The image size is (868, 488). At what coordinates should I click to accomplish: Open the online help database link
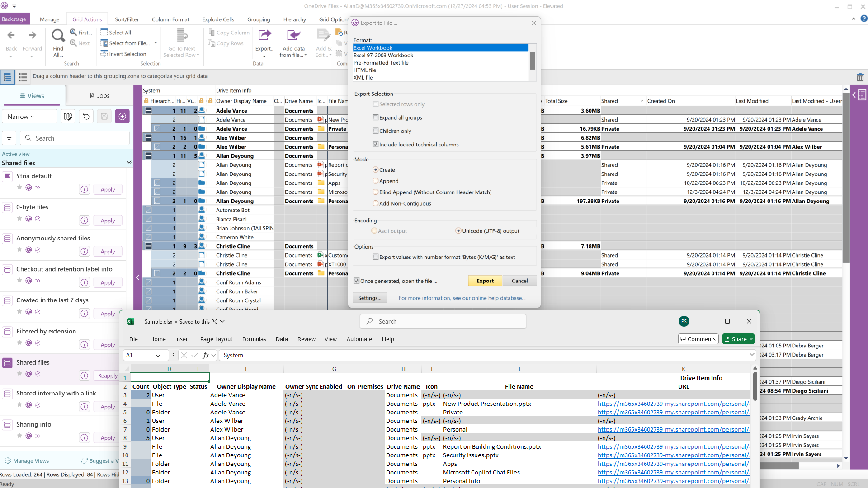tap(462, 298)
